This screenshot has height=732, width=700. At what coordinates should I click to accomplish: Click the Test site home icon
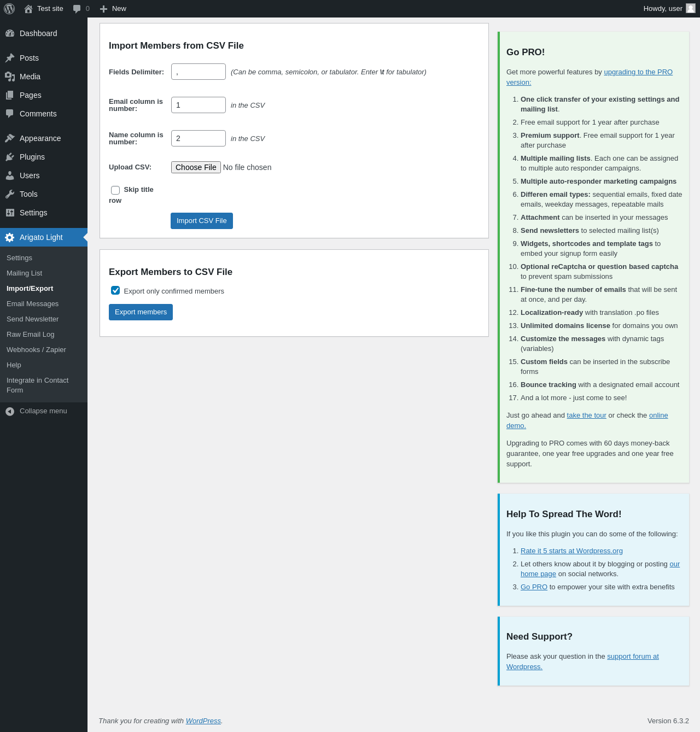click(28, 9)
